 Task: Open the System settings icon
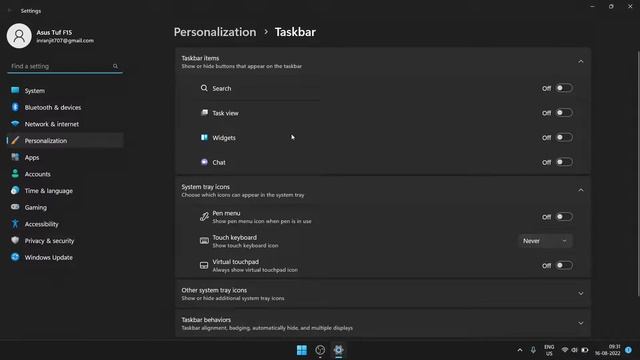(x=15, y=90)
